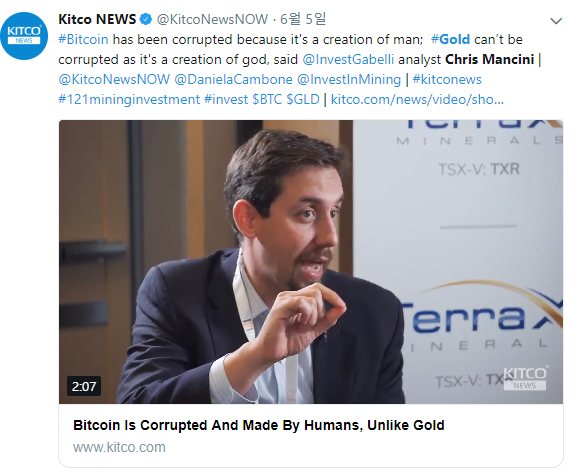Open the Kitco NEWS display name

[97, 19]
